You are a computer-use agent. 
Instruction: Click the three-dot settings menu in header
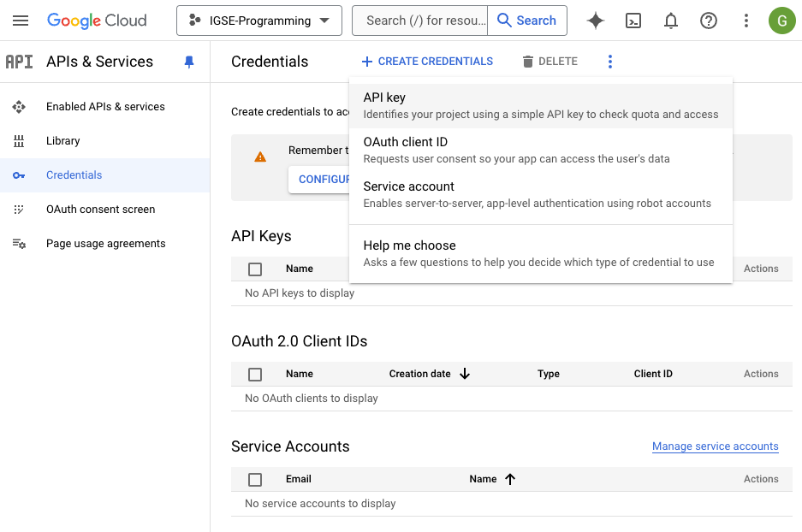(x=746, y=21)
